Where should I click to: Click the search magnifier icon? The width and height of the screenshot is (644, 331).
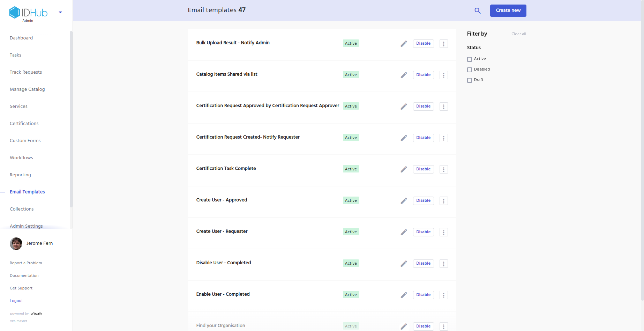click(x=478, y=11)
